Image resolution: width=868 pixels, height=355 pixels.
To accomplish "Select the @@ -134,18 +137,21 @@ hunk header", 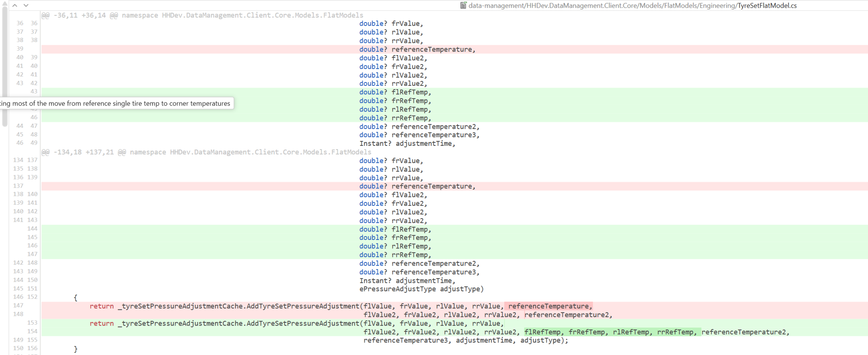I will click(206, 152).
